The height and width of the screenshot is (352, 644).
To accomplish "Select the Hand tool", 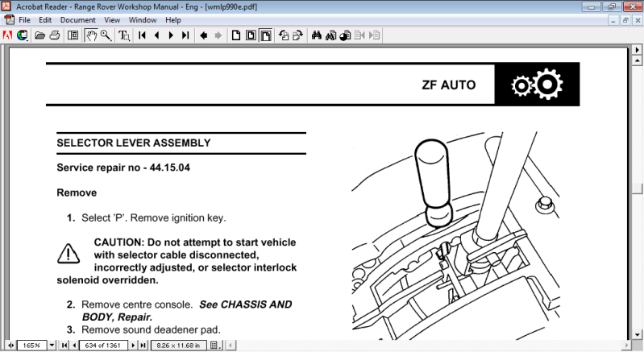I will 91,35.
